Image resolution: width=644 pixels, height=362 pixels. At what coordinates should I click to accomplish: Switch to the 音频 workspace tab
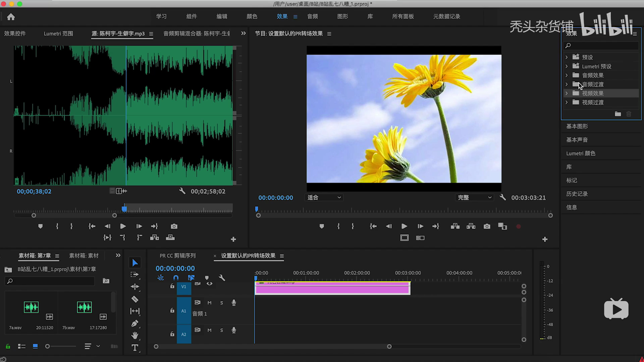(x=312, y=16)
